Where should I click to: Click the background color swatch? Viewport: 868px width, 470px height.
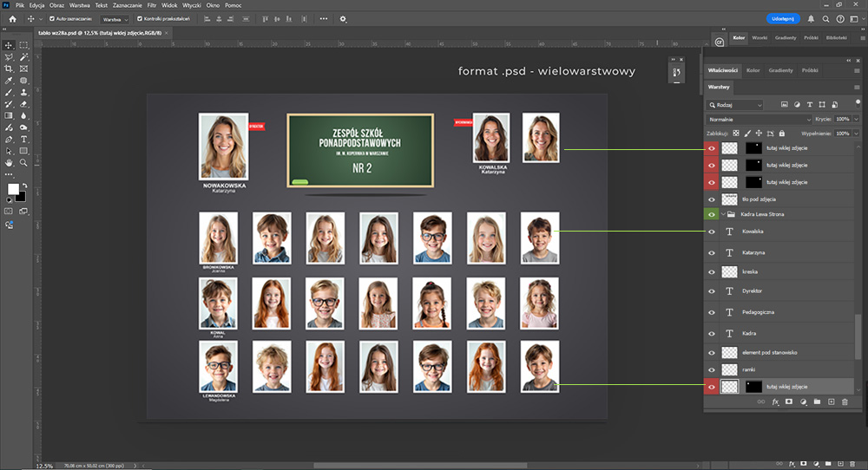coord(21,197)
